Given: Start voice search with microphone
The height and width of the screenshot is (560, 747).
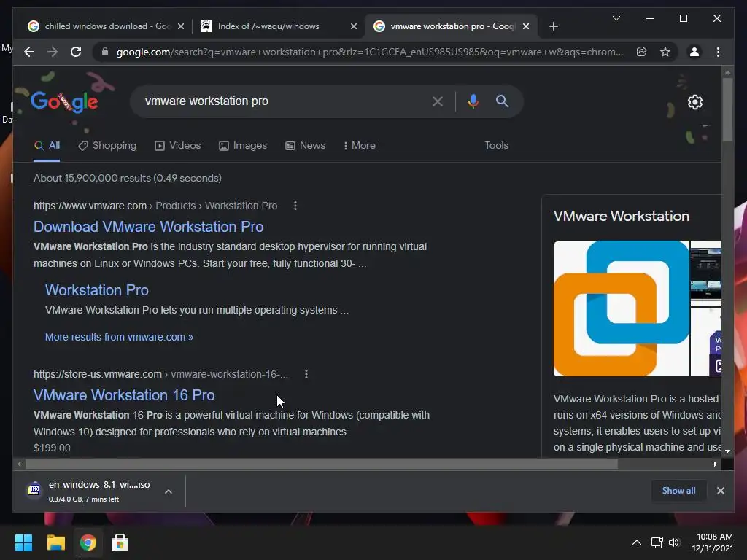Looking at the screenshot, I should click(x=473, y=101).
